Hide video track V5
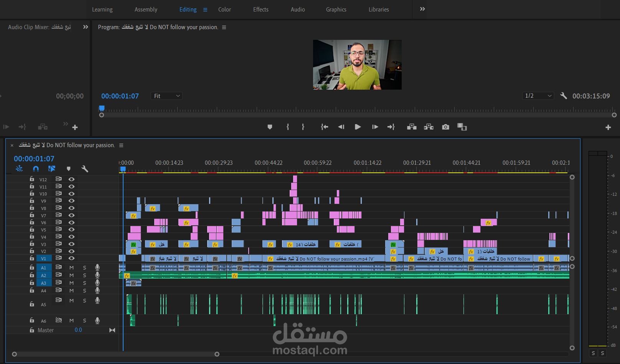This screenshot has width=620, height=364. [71, 230]
